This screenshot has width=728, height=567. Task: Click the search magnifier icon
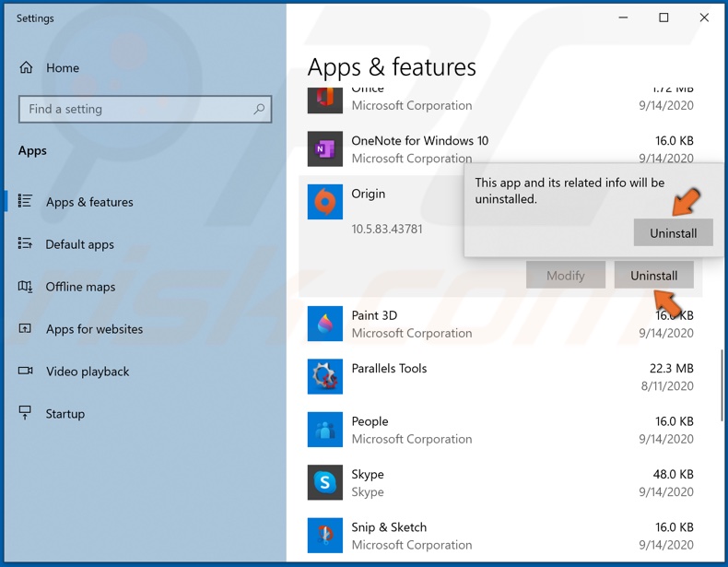click(x=259, y=109)
